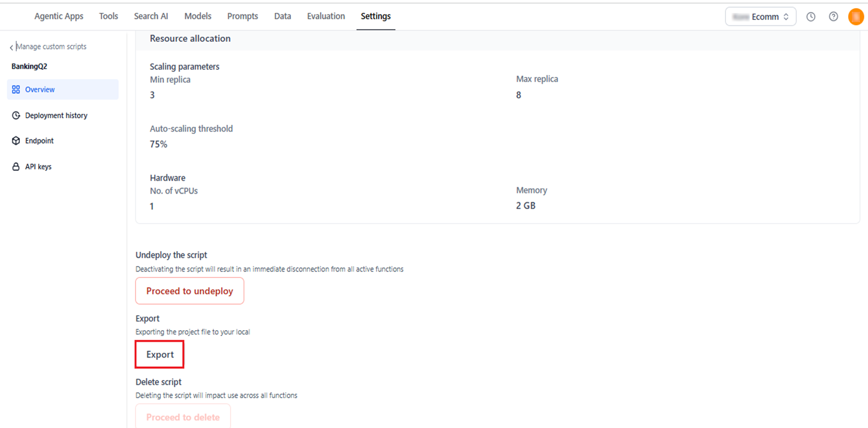Screen dimensions: 868x428
Task: Select the Models tab
Action: [197, 16]
